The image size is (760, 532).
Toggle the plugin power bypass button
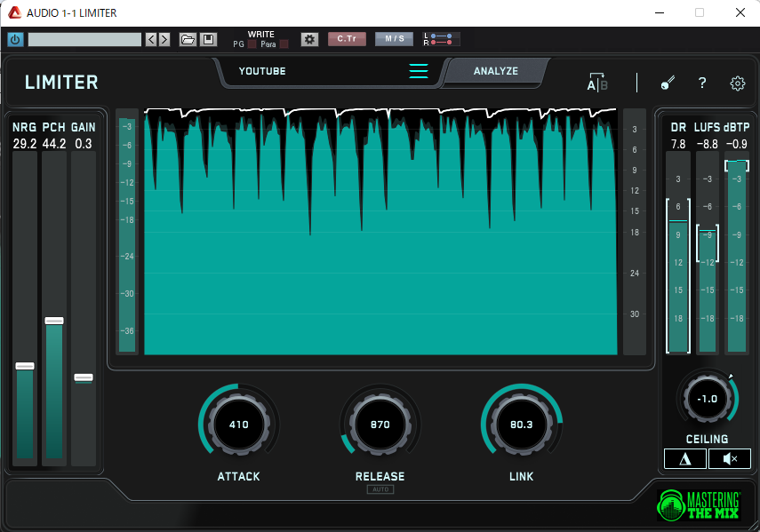[15, 39]
